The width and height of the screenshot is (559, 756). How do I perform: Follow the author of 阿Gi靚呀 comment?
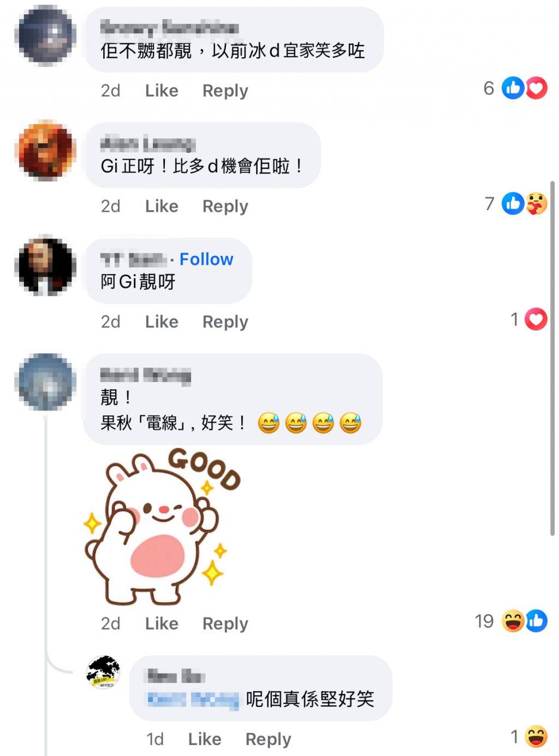[x=206, y=259]
